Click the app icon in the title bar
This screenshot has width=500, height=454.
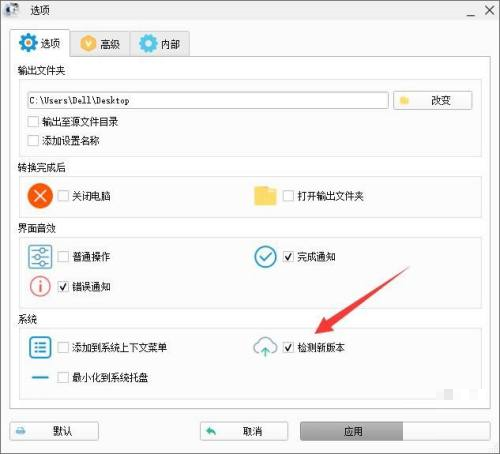coord(12,10)
